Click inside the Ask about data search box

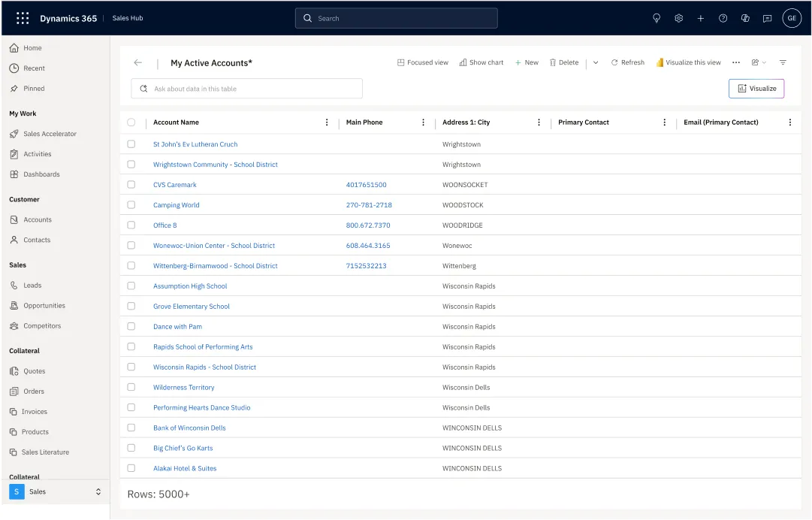tap(246, 88)
